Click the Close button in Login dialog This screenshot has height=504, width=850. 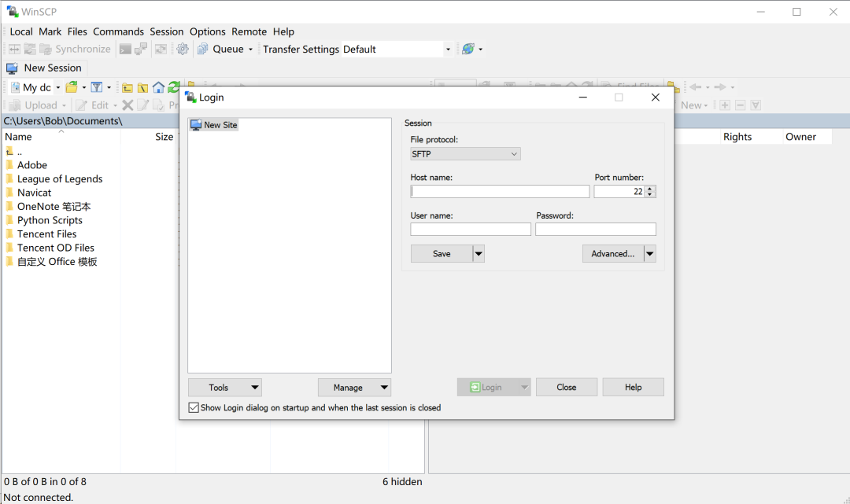(567, 387)
